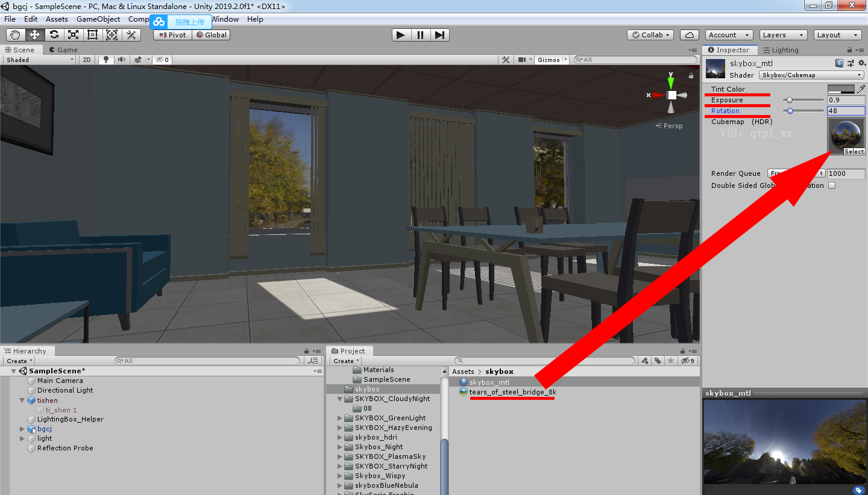Image resolution: width=868 pixels, height=495 pixels.
Task: Open the material settings gear icon
Action: (861, 63)
